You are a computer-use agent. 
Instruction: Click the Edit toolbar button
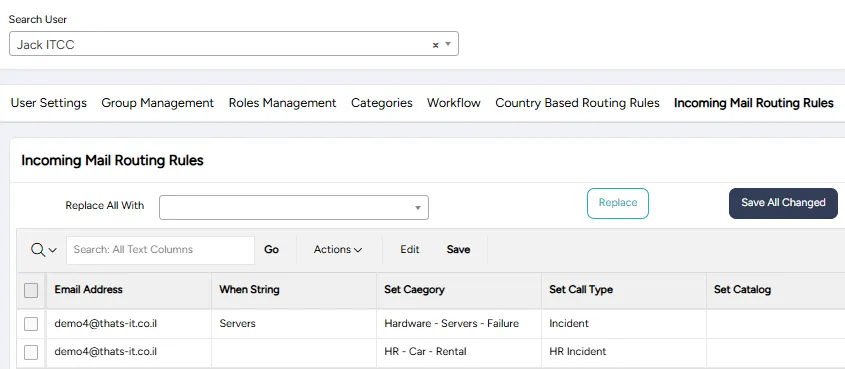point(410,249)
